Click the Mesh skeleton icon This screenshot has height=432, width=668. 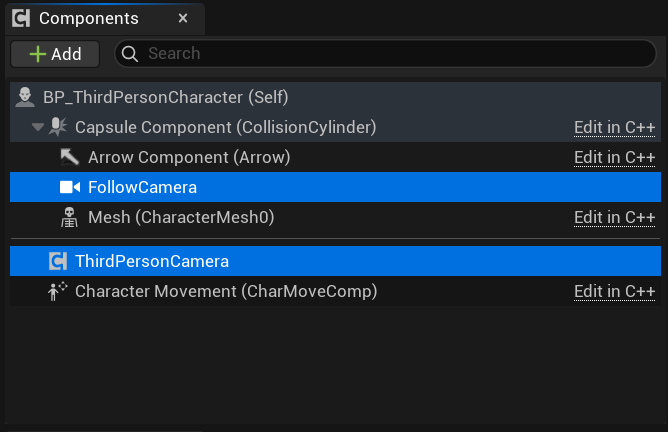pyautogui.click(x=69, y=217)
